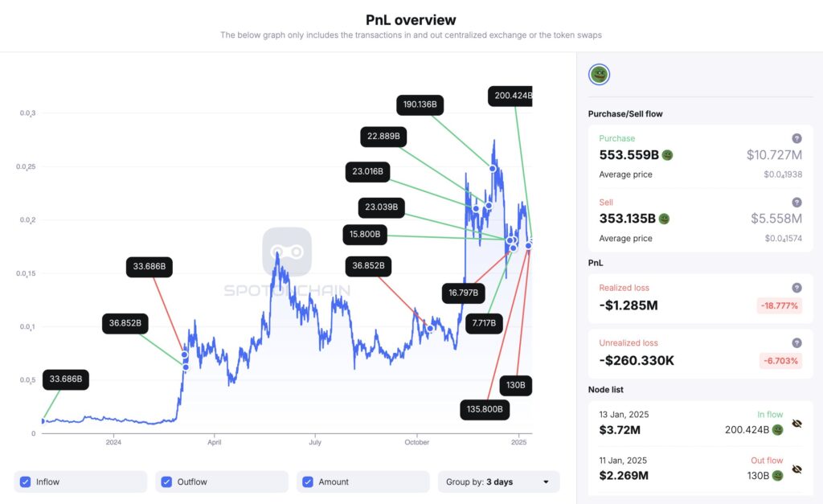Click the 200.424B chart label
This screenshot has height=504, width=823.
(x=511, y=96)
